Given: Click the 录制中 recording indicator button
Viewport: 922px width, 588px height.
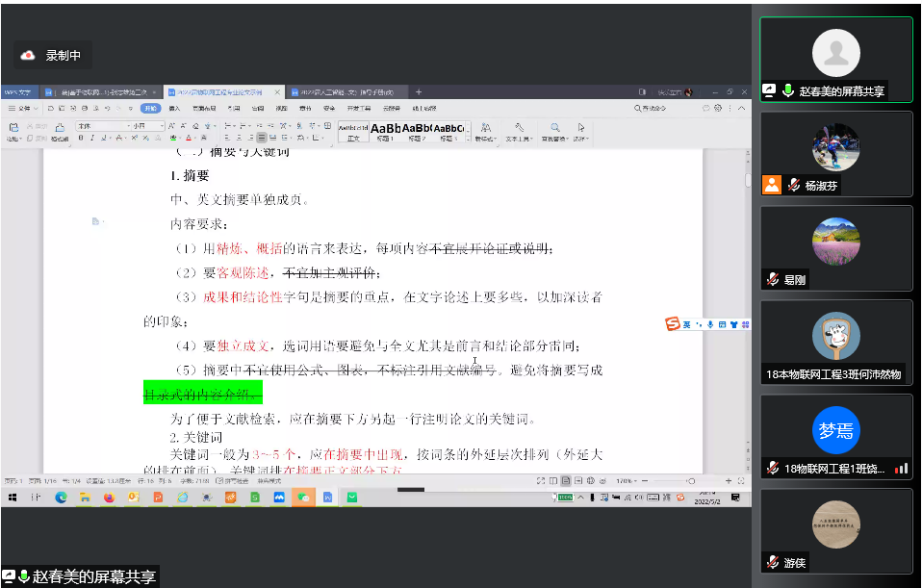Looking at the screenshot, I should (54, 56).
